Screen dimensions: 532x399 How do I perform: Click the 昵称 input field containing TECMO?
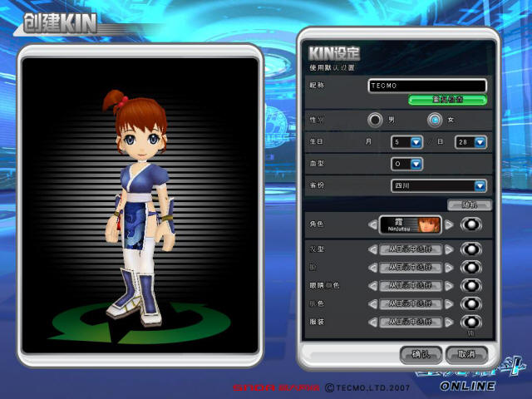point(427,86)
